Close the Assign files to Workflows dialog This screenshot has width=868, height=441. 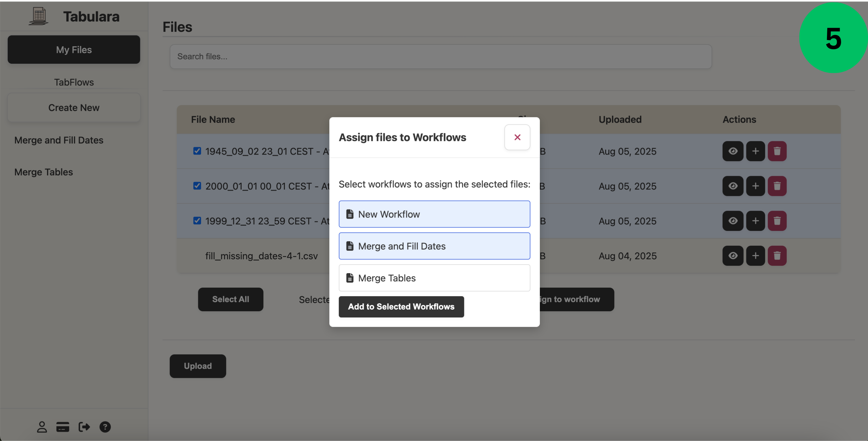[x=517, y=137]
